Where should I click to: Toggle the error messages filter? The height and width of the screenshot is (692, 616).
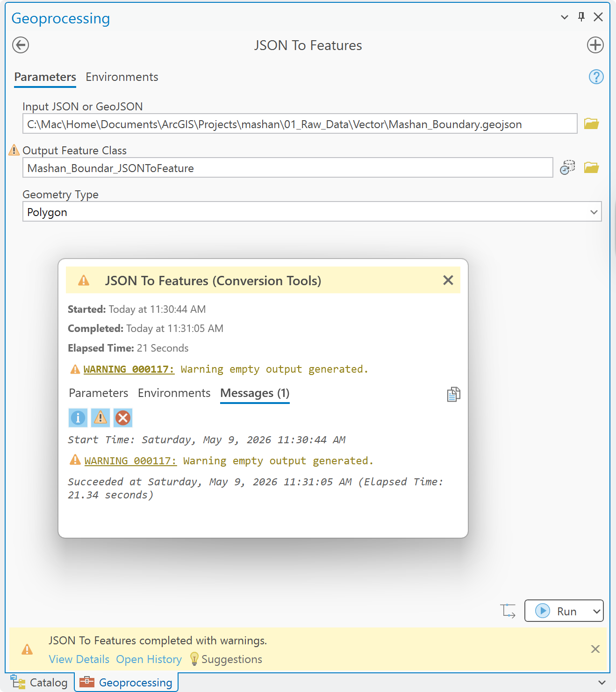(123, 418)
